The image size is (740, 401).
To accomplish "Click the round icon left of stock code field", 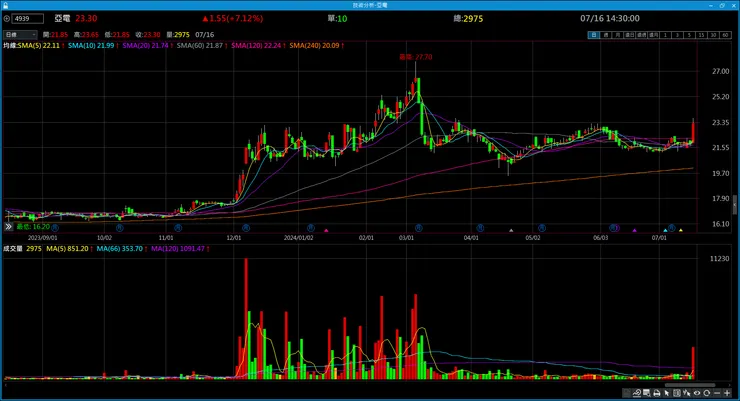I will (7, 19).
